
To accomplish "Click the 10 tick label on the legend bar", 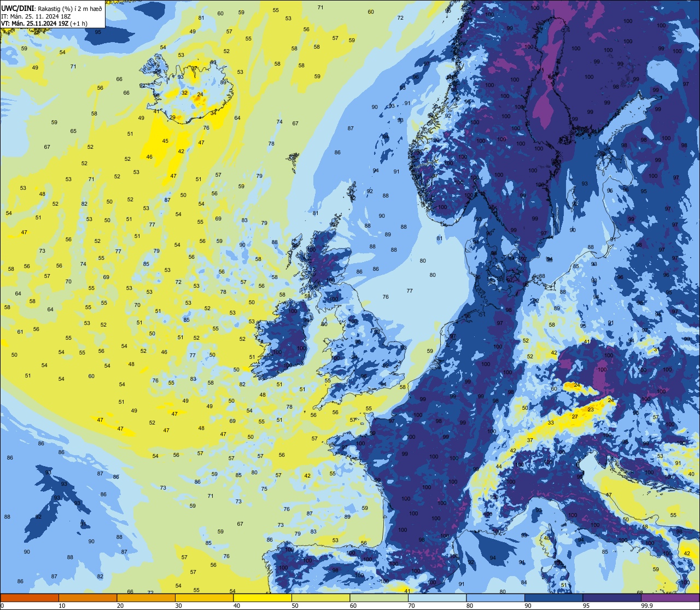I will click(x=62, y=606).
